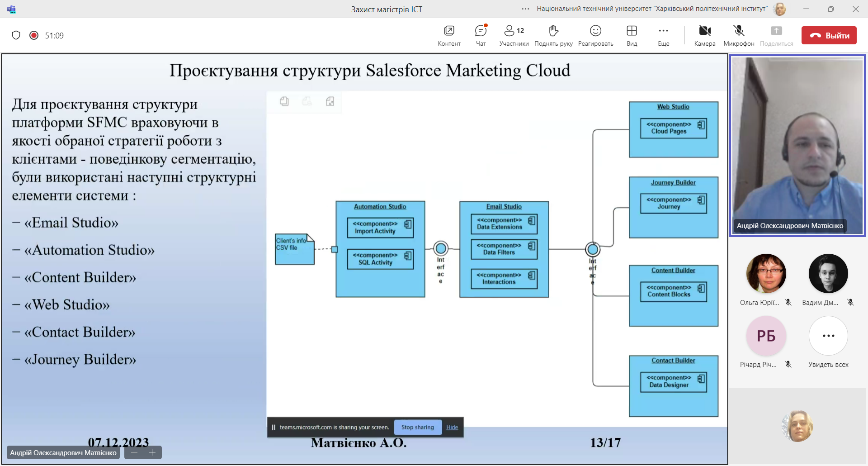
Task: Open the shield security info icon
Action: 16,35
